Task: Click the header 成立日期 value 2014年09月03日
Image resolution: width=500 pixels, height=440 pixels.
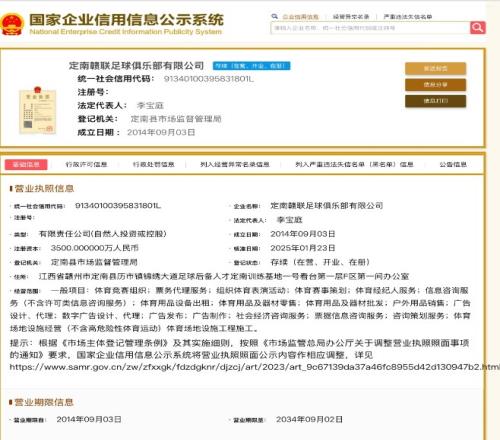Action: [x=161, y=132]
